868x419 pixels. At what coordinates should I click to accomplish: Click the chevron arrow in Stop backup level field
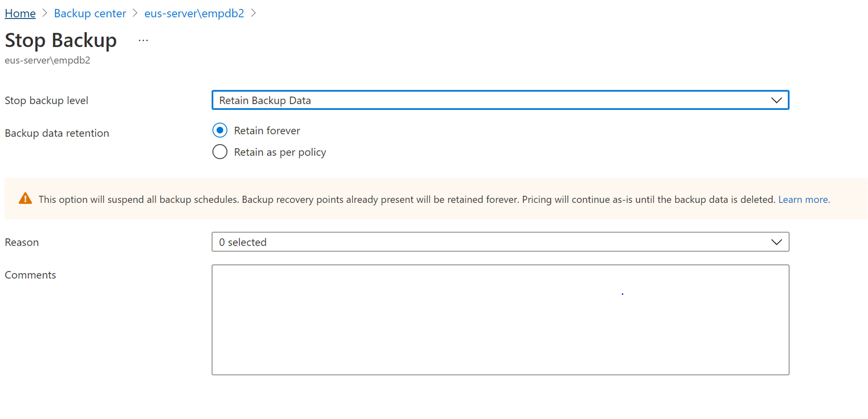(x=776, y=100)
